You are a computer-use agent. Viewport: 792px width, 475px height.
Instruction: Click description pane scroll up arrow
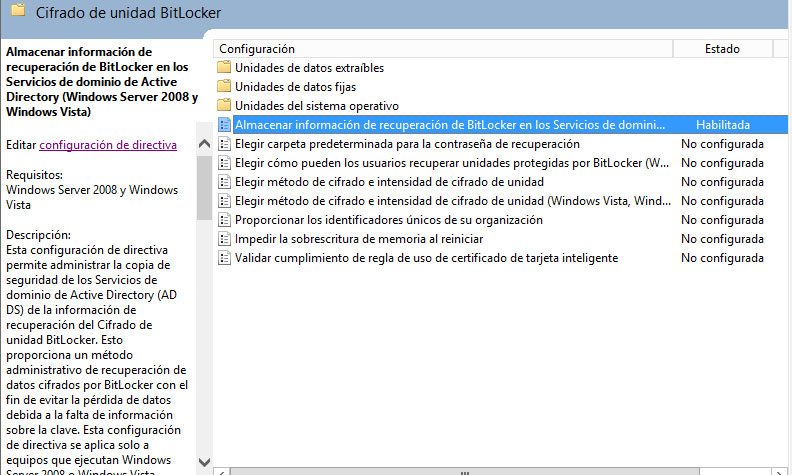[x=204, y=144]
